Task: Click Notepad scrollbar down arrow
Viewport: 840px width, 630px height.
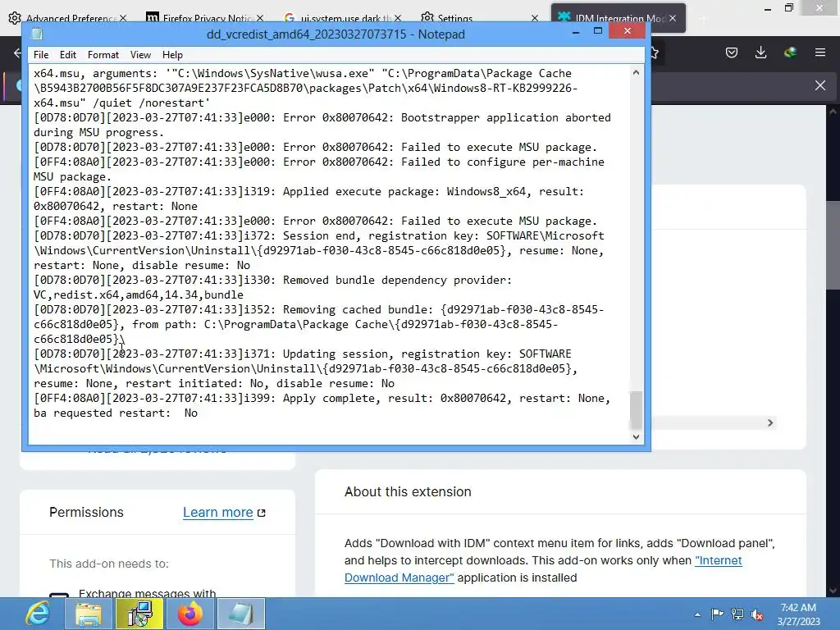Action: point(636,436)
